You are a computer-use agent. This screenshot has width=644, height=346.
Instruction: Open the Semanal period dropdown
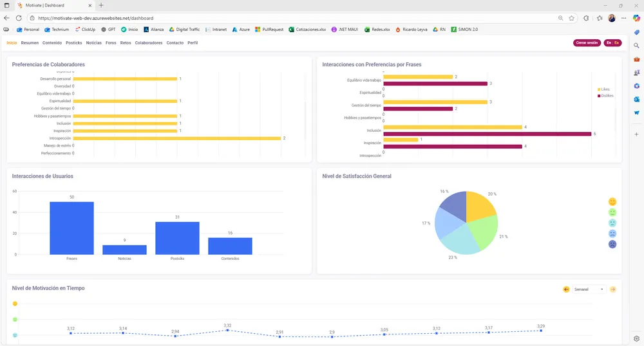pyautogui.click(x=589, y=289)
